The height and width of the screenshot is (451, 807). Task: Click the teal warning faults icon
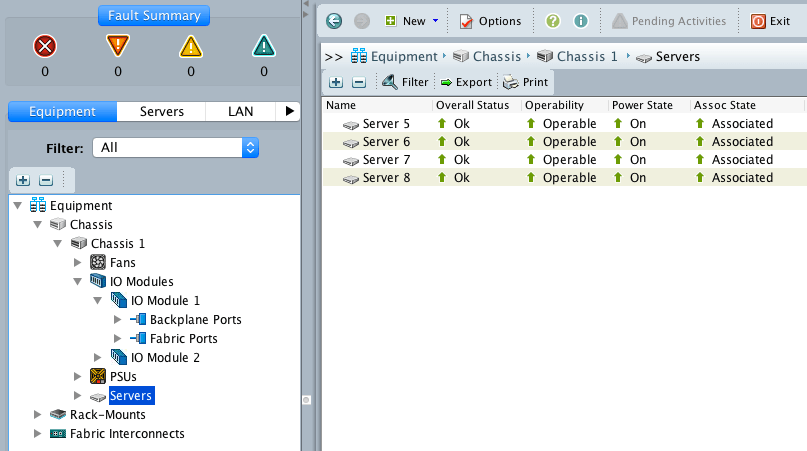coord(264,47)
